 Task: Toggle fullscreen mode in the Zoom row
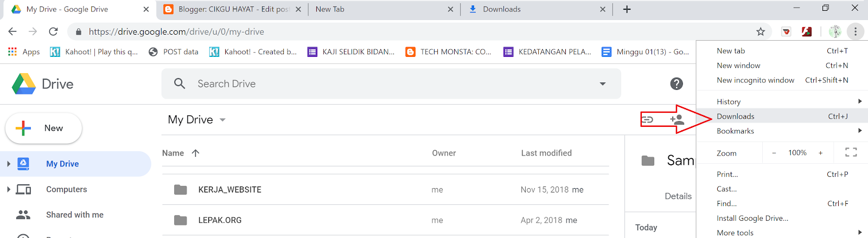pos(851,153)
